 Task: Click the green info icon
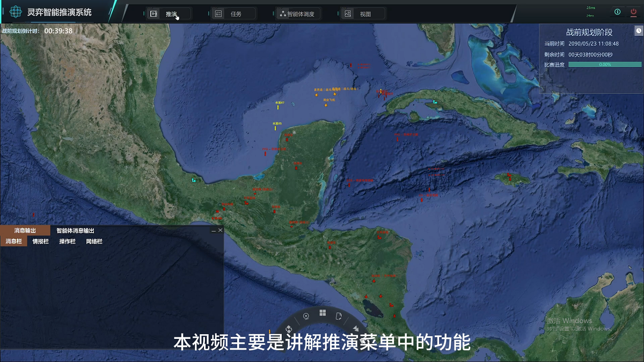617,12
